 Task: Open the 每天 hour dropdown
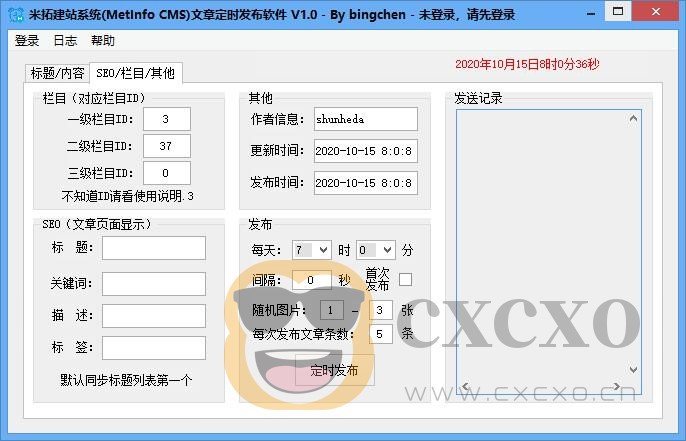pos(312,250)
